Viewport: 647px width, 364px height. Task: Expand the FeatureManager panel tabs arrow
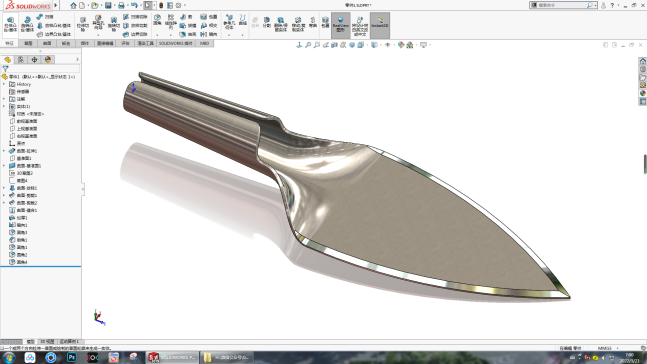77,60
